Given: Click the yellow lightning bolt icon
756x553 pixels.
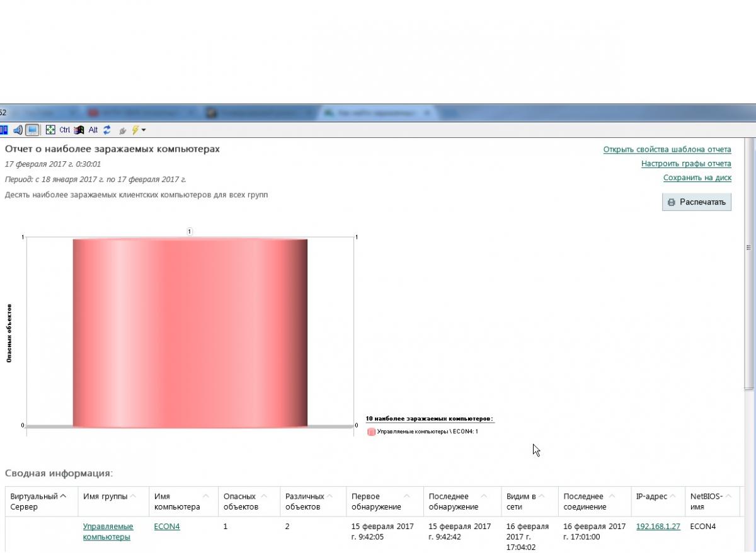Looking at the screenshot, I should click(135, 130).
